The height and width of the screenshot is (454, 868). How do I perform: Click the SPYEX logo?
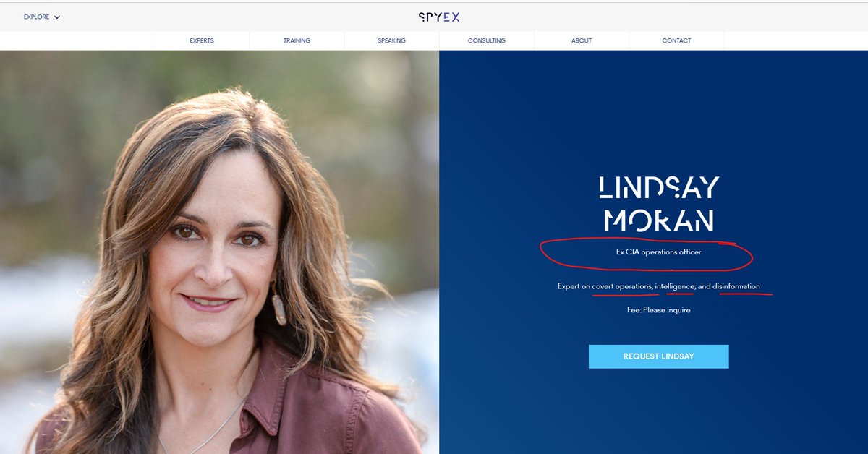(x=438, y=17)
